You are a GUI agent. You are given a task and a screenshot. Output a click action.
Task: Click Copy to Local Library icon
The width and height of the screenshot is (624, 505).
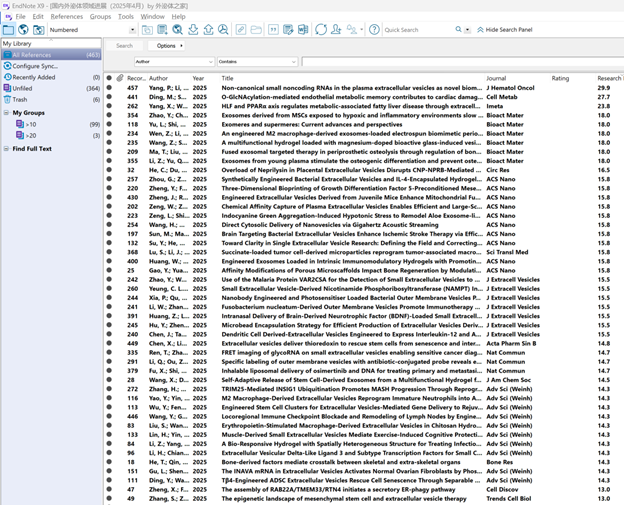click(x=147, y=29)
